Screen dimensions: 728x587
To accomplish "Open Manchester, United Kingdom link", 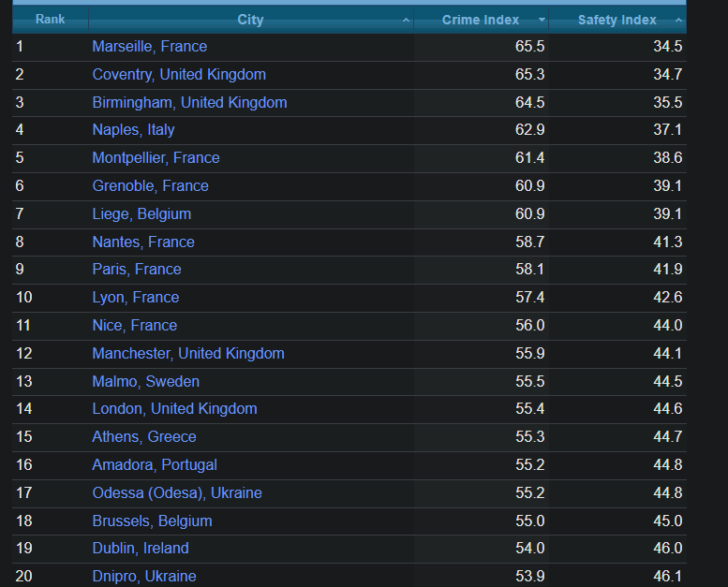I will [x=188, y=354].
